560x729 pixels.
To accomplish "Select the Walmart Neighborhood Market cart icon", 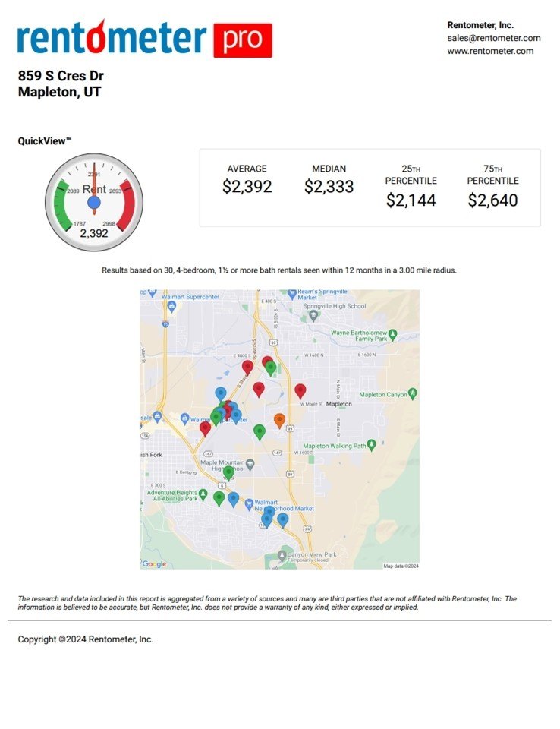I will point(250,503).
